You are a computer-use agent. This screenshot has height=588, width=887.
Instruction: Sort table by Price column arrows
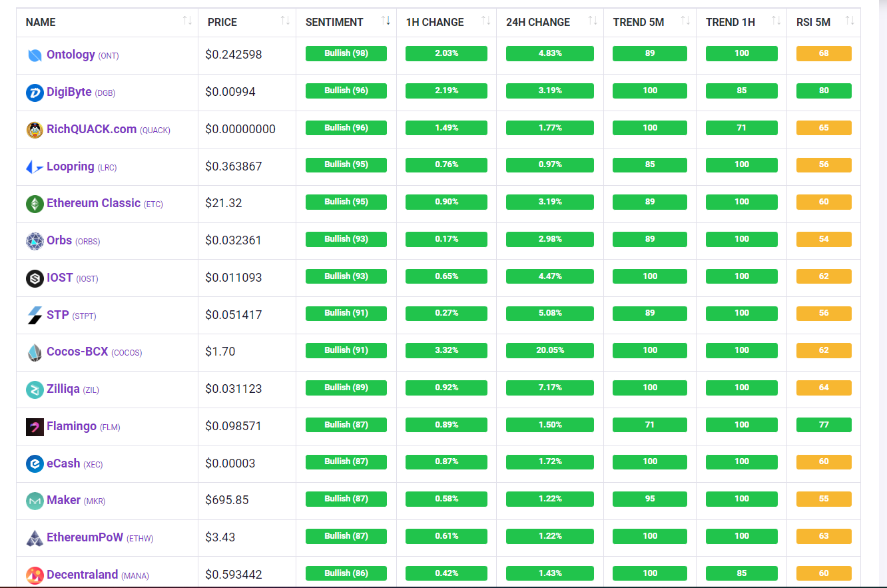285,21
